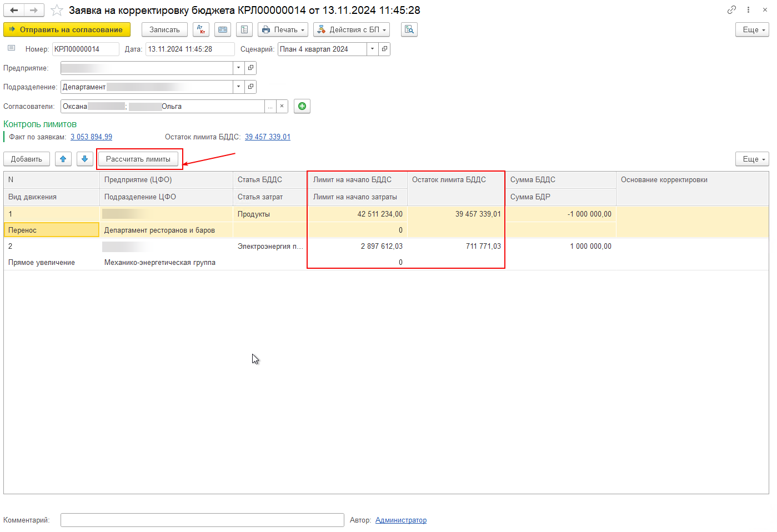Open the three-dot window menu
The height and width of the screenshot is (532, 777).
click(748, 10)
